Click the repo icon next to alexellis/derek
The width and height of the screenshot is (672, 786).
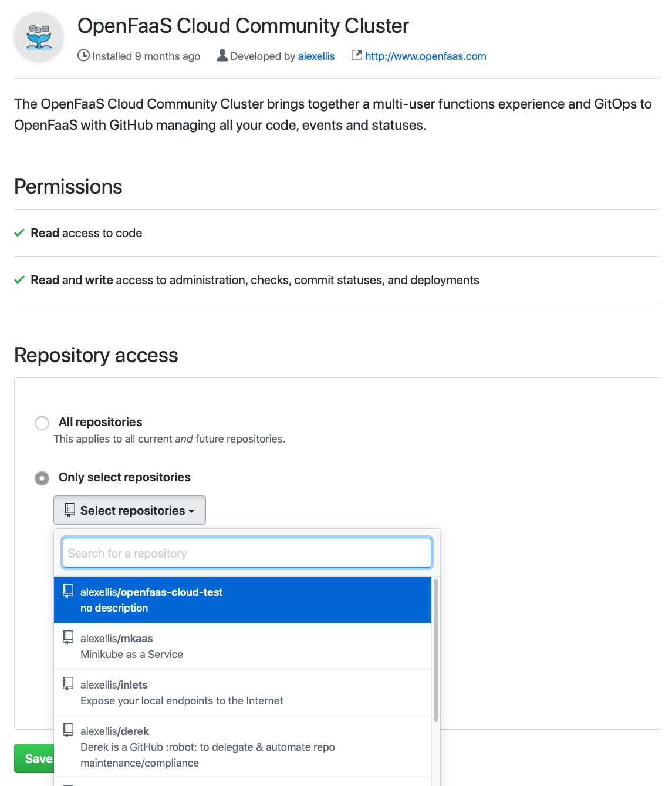pos(69,730)
